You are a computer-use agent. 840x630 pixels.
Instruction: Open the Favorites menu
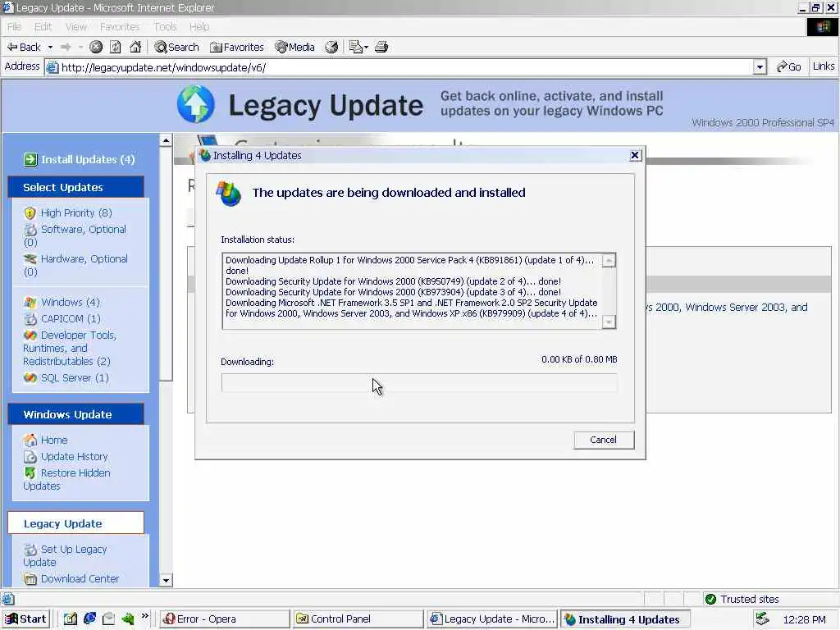[x=120, y=27]
